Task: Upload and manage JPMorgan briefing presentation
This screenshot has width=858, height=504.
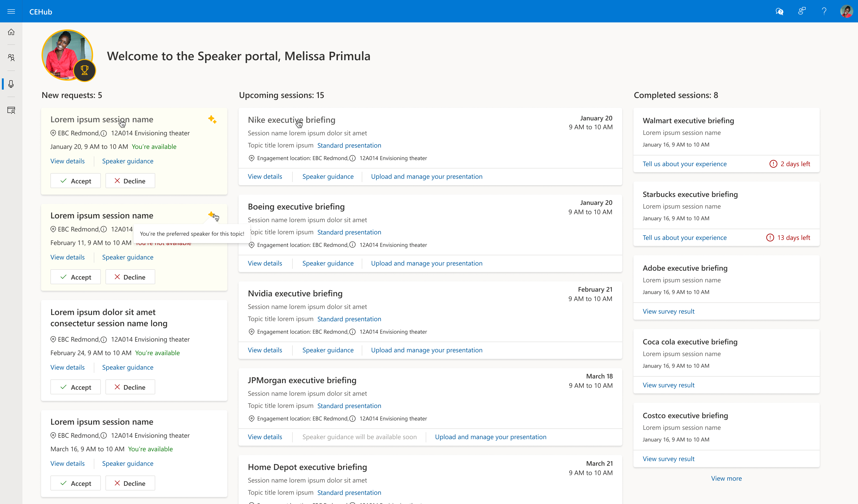Action: (491, 437)
